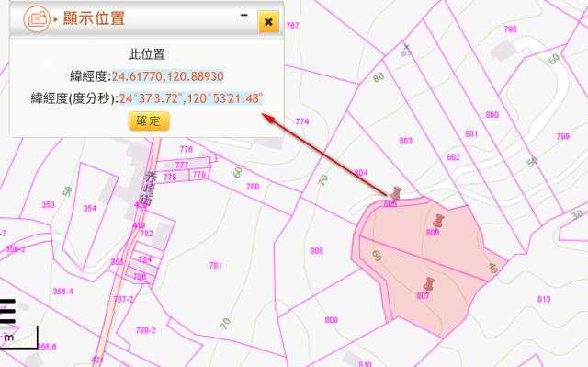Click parcel number 777 label
588x367 pixels.
coord(182,166)
